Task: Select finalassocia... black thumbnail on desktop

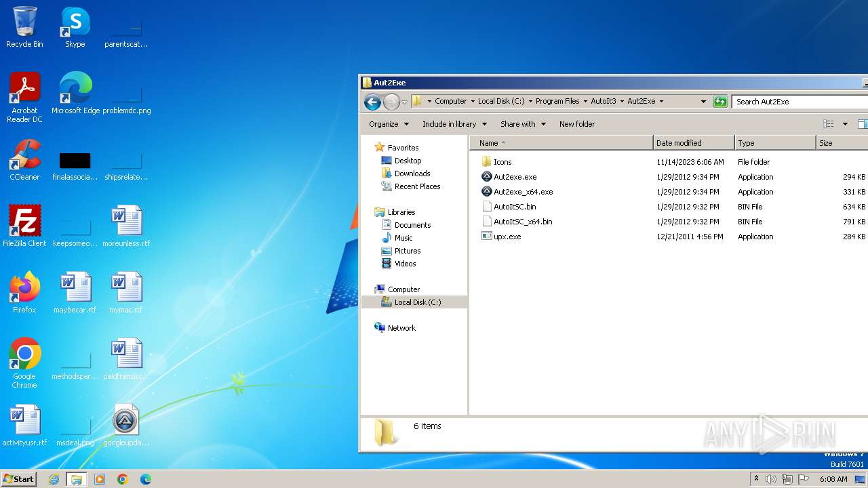Action: 75,165
